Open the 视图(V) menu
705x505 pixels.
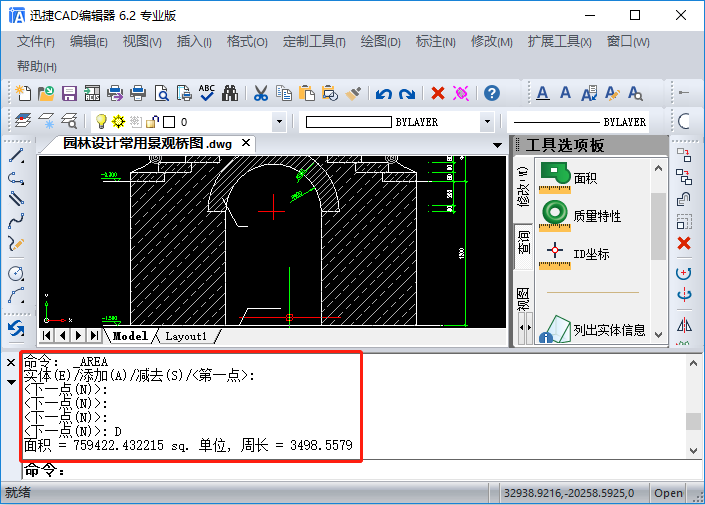click(142, 42)
